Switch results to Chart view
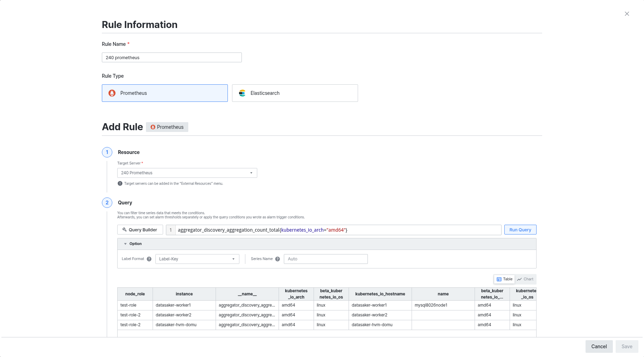Image resolution: width=644 pixels, height=357 pixels. click(525, 279)
